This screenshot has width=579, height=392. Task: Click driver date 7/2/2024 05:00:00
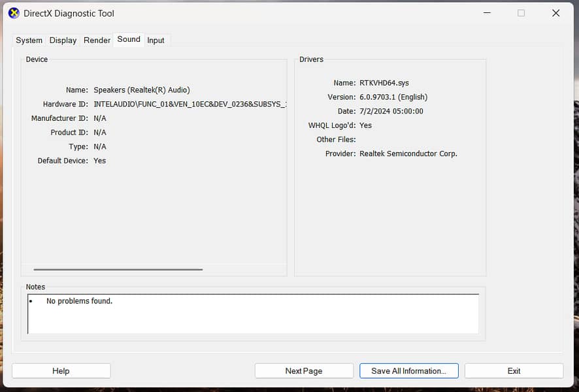391,111
